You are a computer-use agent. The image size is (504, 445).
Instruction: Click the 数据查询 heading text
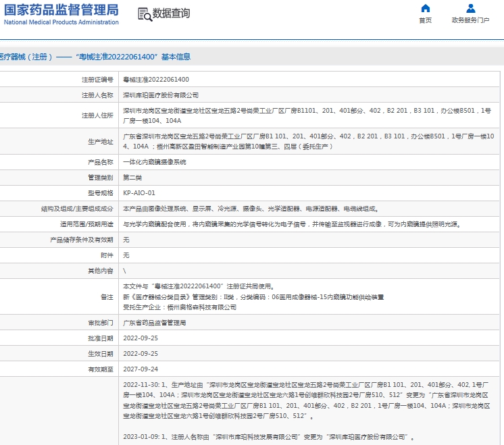coord(171,14)
